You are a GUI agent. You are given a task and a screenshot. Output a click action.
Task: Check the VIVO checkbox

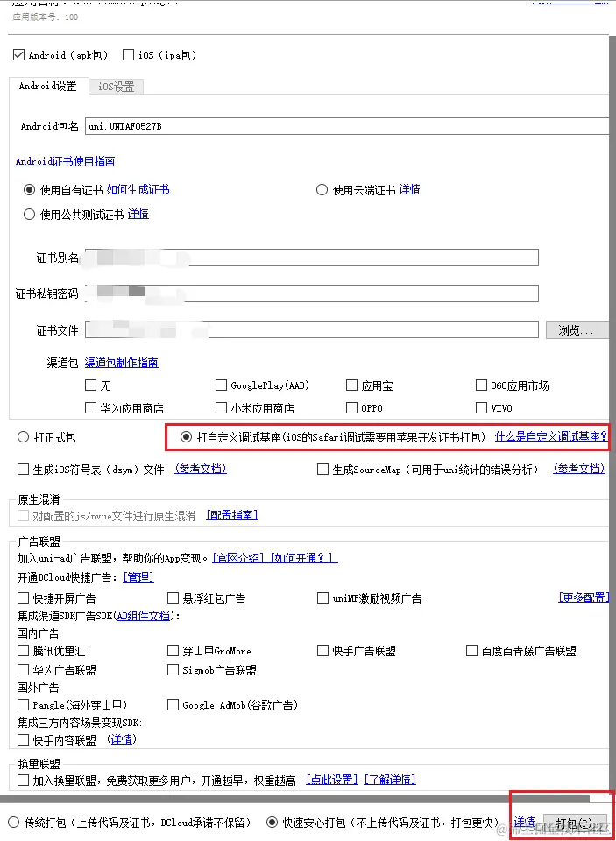481,408
